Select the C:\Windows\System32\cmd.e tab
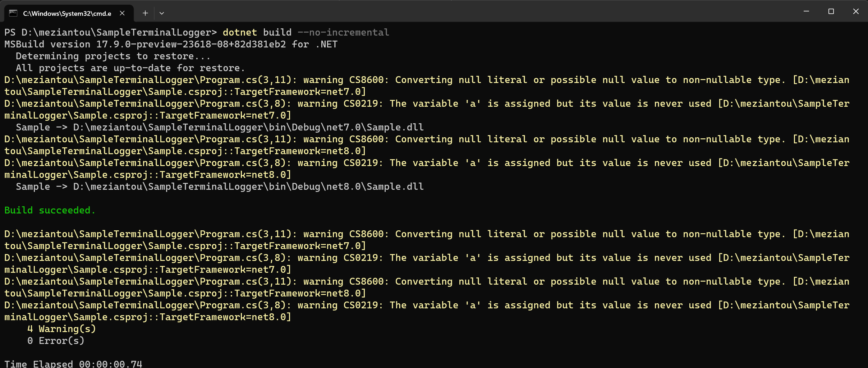Viewport: 868px width, 368px height. [67, 13]
